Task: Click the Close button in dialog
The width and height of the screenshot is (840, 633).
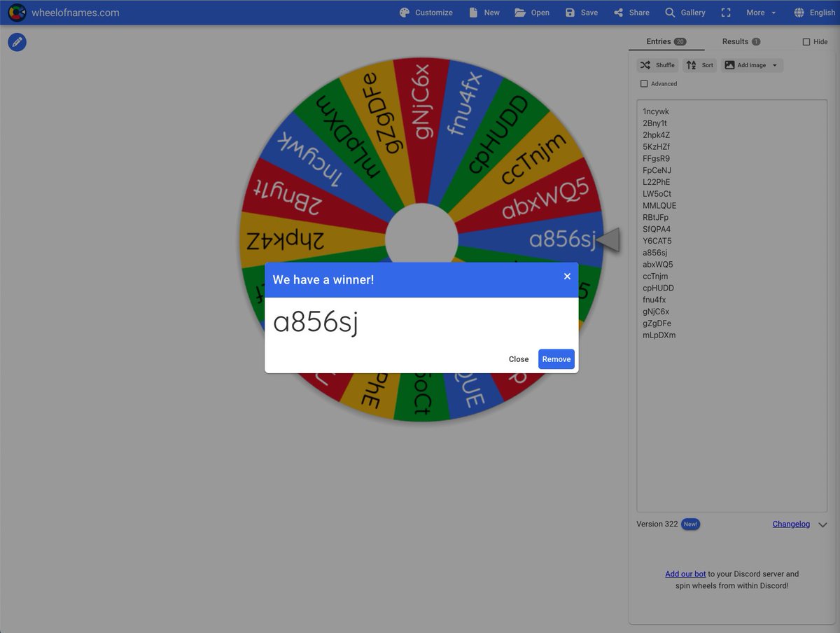Action: [x=519, y=359]
